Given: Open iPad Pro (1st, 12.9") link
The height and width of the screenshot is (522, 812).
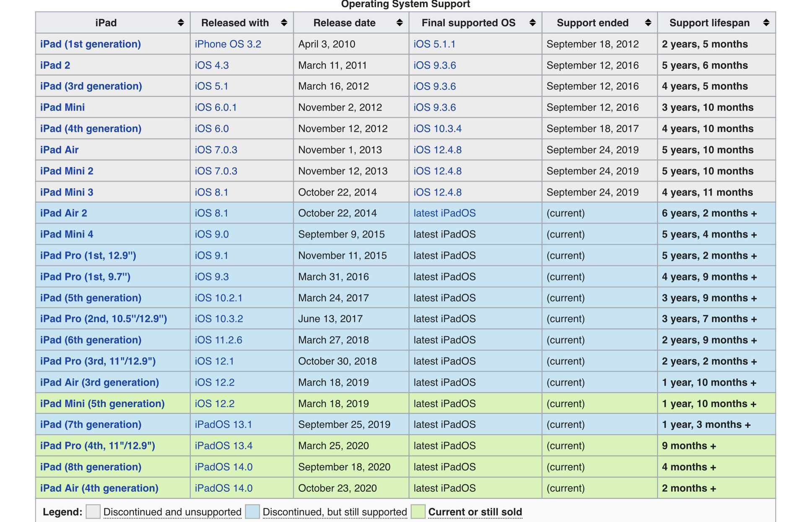Looking at the screenshot, I should (x=88, y=255).
